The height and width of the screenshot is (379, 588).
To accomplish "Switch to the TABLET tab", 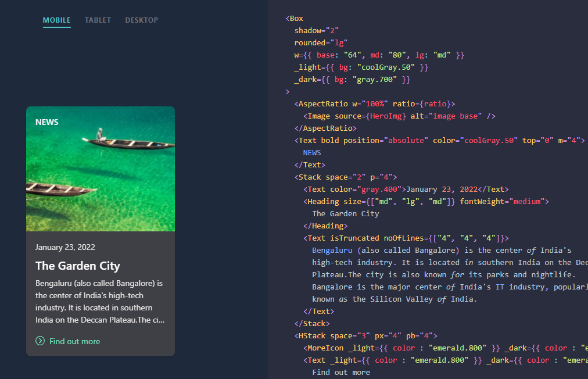I will click(x=98, y=20).
